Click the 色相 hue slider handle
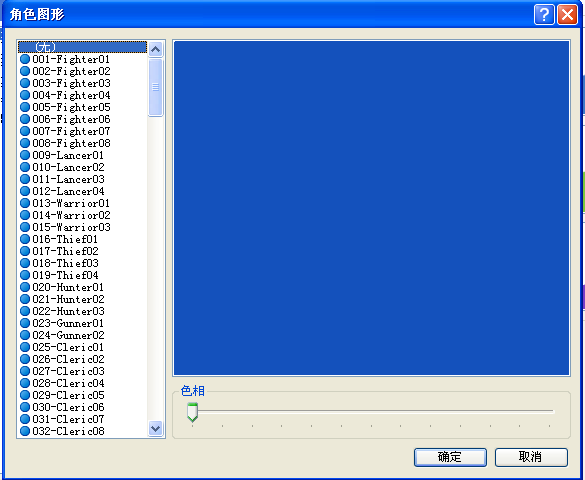 pos(193,412)
